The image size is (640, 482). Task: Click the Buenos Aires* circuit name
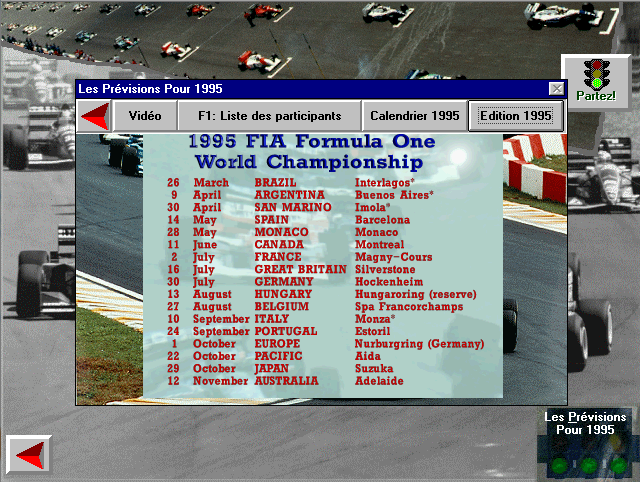394,195
